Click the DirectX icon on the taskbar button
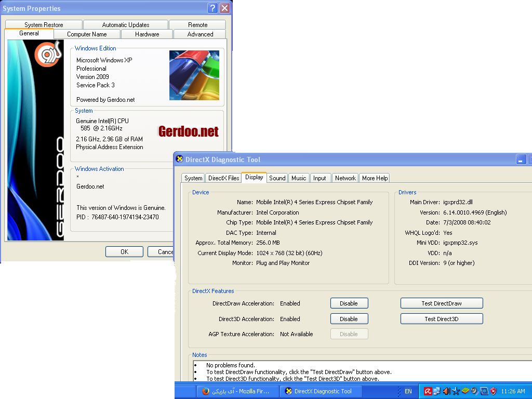 (x=288, y=391)
